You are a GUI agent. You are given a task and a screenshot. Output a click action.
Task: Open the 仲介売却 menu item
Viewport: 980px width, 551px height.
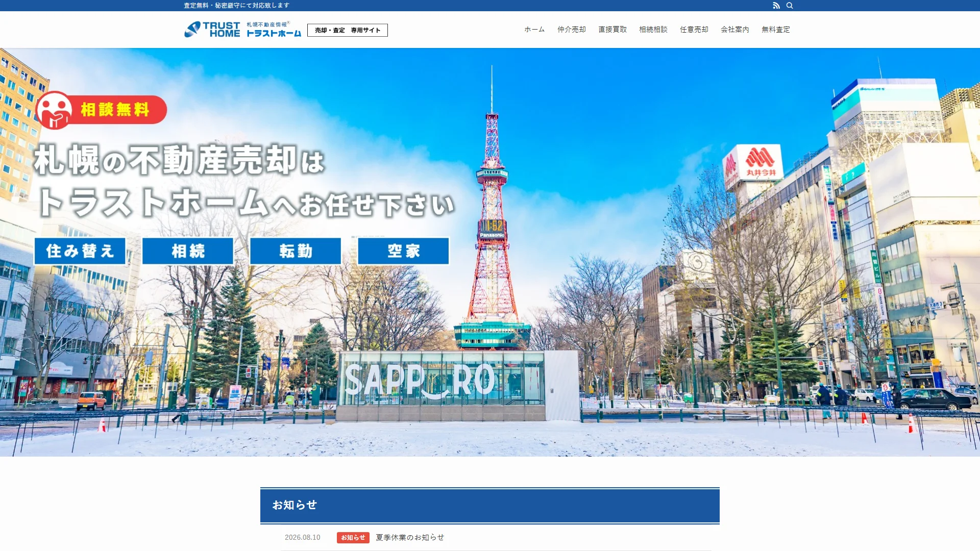tap(572, 30)
